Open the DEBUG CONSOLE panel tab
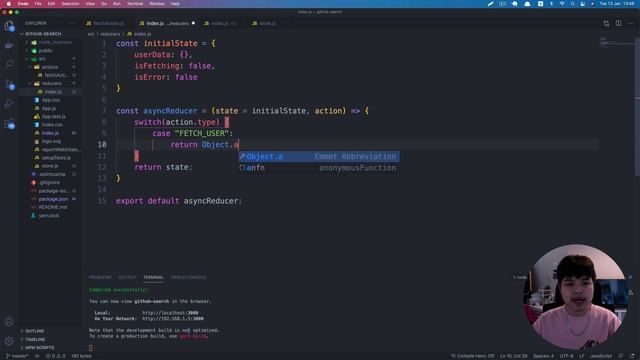Image resolution: width=640 pixels, height=360 pixels. tap(188, 277)
